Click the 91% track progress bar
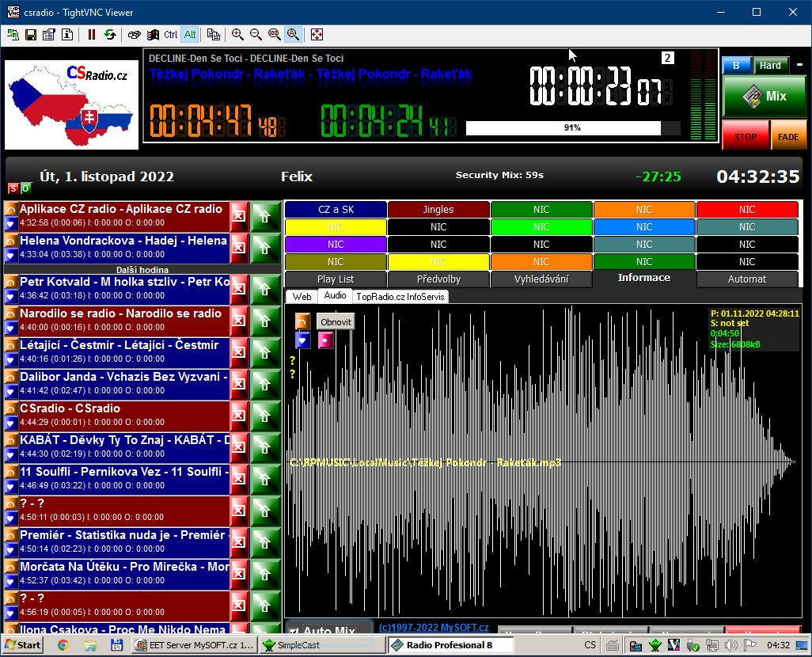This screenshot has width=812, height=657. click(573, 128)
